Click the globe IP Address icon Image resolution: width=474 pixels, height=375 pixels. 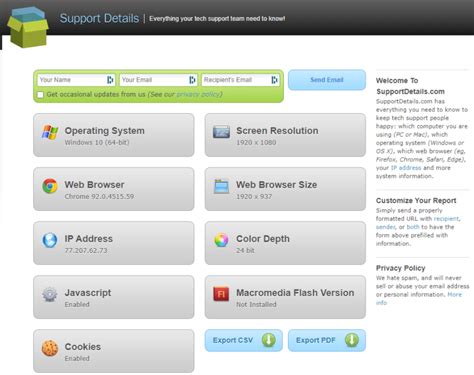(50, 240)
